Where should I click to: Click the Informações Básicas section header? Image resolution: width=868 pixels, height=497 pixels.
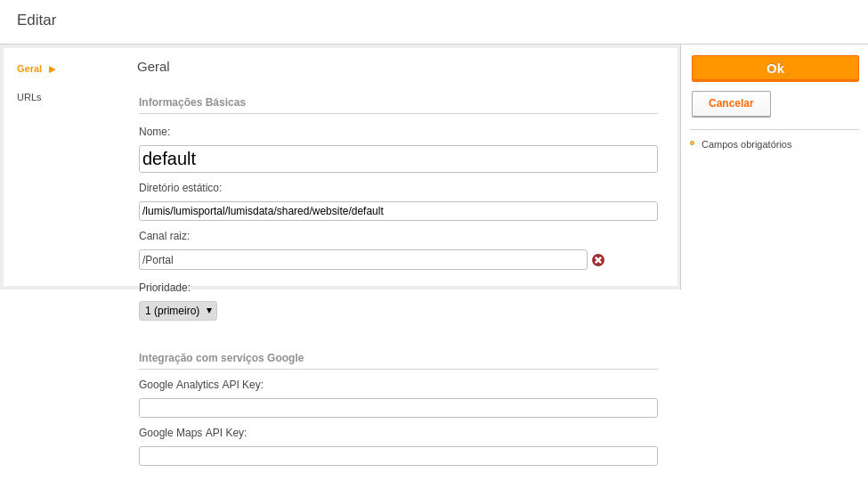(x=192, y=102)
